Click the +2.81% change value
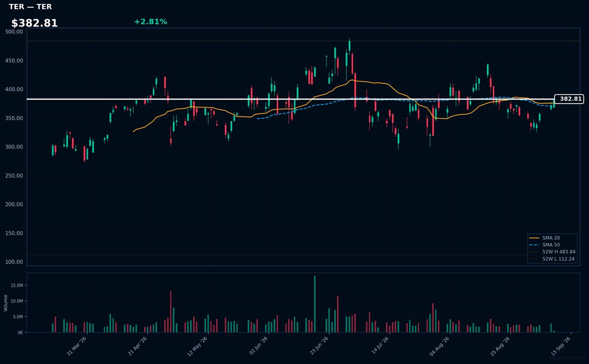Screen dimensions: 589x364 coord(150,22)
